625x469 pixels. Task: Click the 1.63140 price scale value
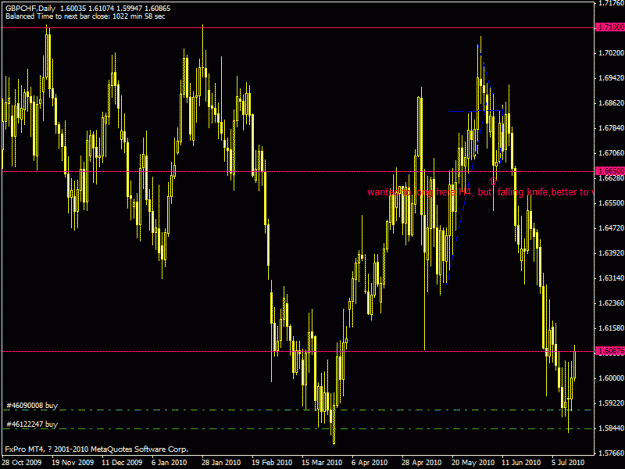[611, 278]
